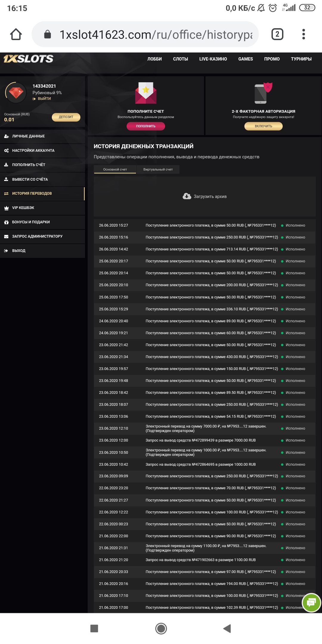Click the 1XSLOTS logo

click(x=29, y=59)
